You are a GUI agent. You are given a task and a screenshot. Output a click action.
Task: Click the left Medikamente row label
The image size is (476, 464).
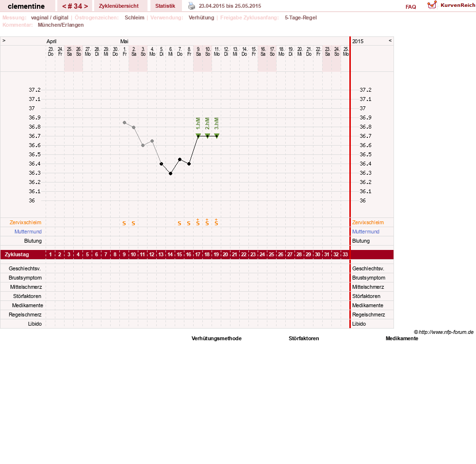28,305
